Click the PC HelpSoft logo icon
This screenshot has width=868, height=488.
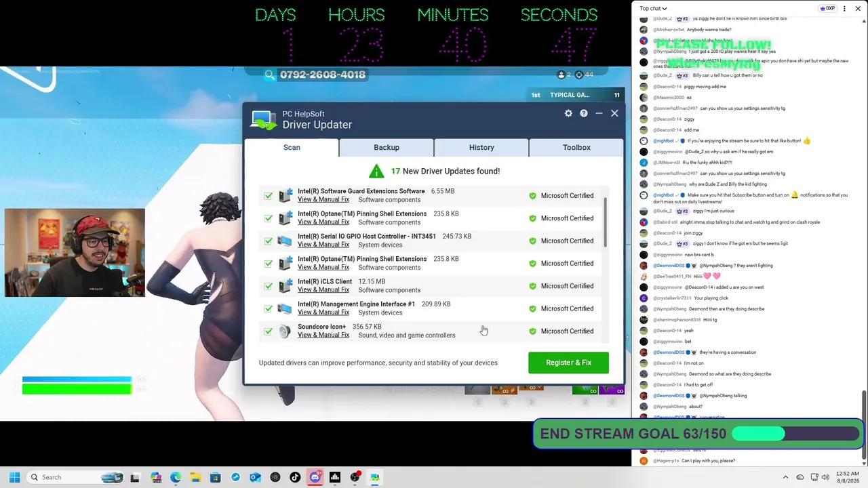pyautogui.click(x=263, y=119)
